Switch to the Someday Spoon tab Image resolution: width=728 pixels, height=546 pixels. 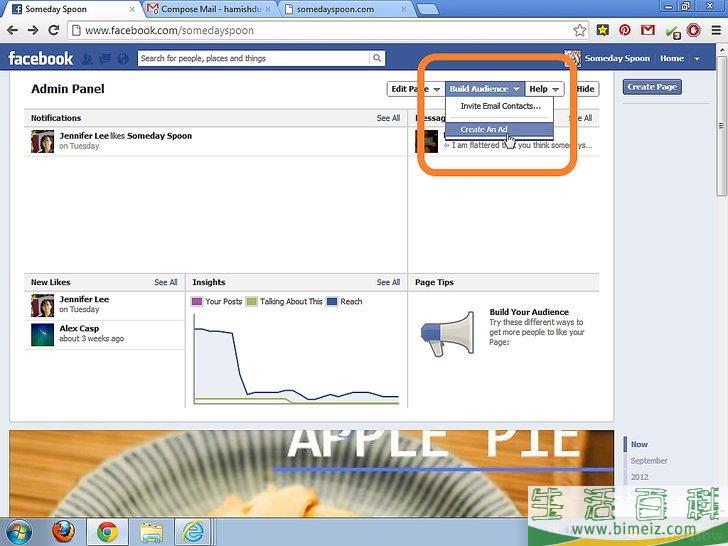[x=72, y=9]
